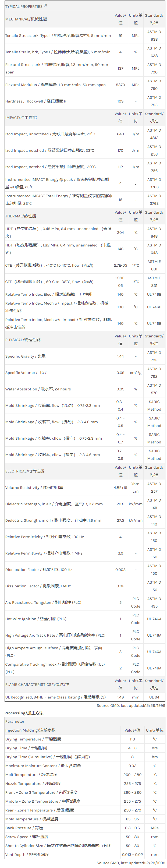Image resolution: width=167 pixels, height=868 pixels.
Task: Select the Izod Impact unnotched value 640
Action: tap(120, 134)
